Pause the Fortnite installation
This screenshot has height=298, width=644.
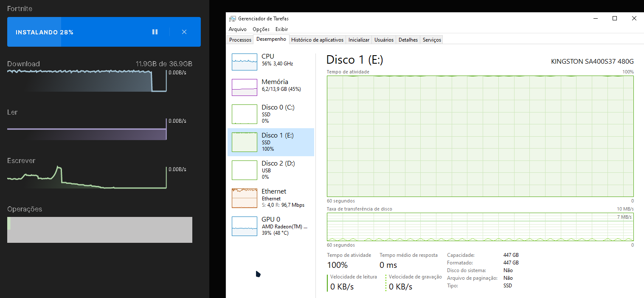pos(155,32)
